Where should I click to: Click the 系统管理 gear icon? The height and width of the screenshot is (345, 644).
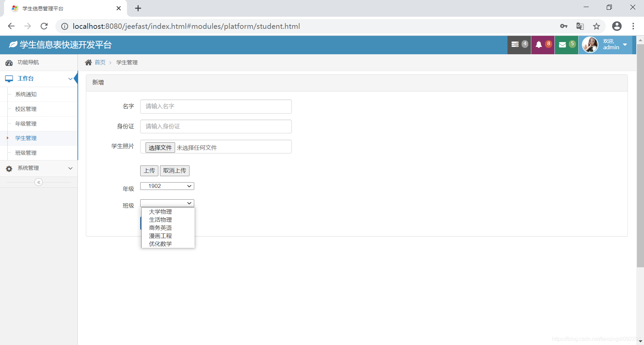[x=9, y=168]
